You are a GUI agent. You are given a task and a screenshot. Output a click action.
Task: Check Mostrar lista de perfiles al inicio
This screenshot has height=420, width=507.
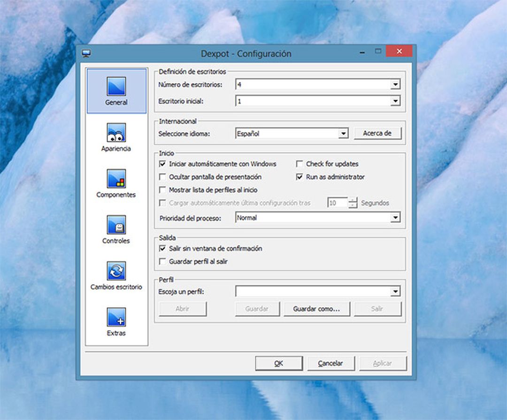[163, 190]
